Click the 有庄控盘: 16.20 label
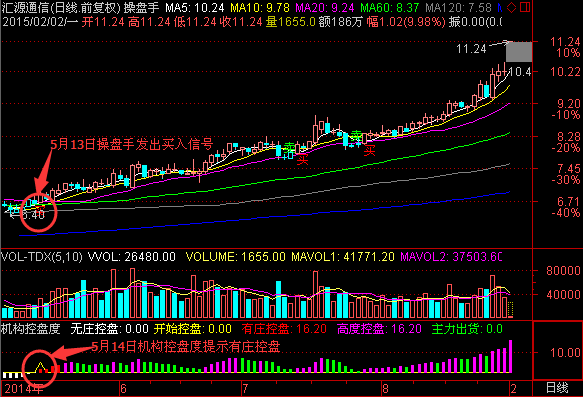 tap(284, 329)
